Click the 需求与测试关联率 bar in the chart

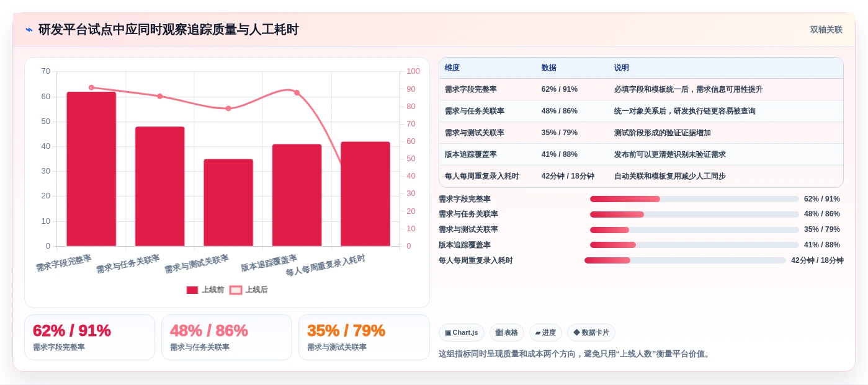(228, 203)
